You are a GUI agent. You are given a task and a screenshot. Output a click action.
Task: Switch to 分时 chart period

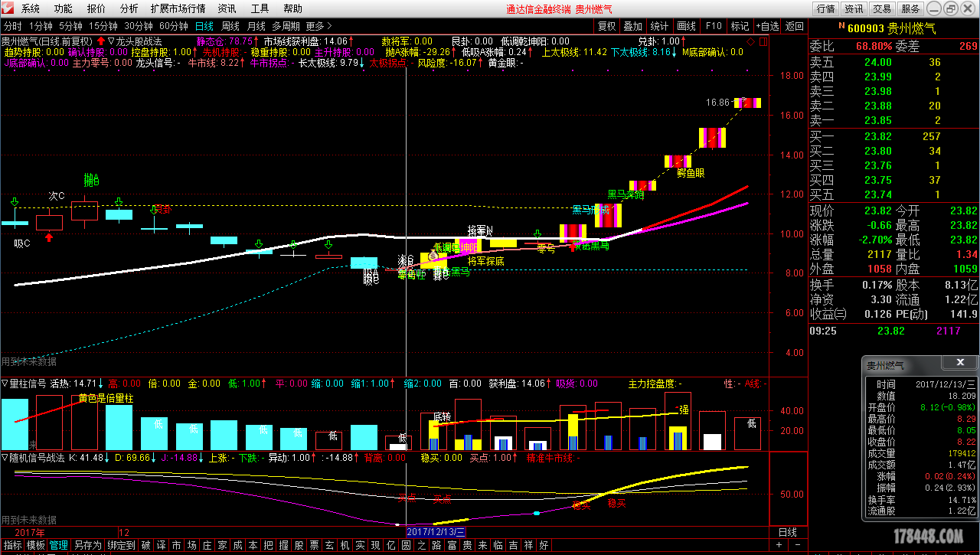[x=12, y=26]
